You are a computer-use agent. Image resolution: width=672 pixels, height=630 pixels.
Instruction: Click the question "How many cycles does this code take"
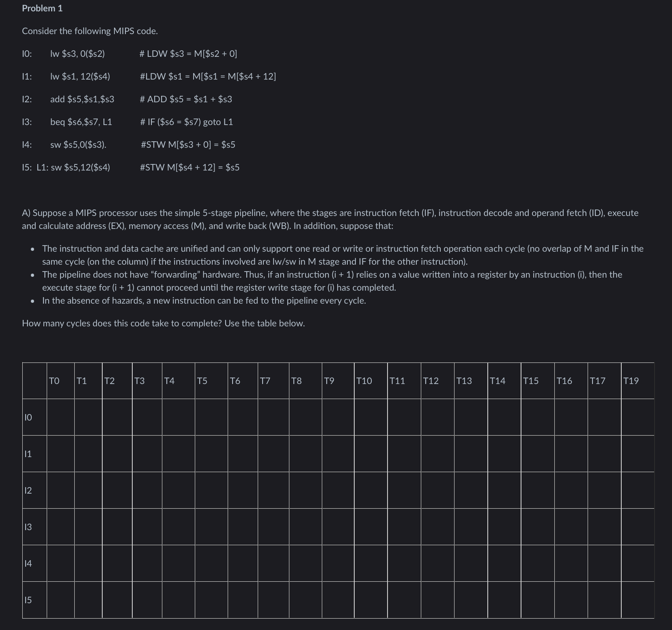click(164, 323)
